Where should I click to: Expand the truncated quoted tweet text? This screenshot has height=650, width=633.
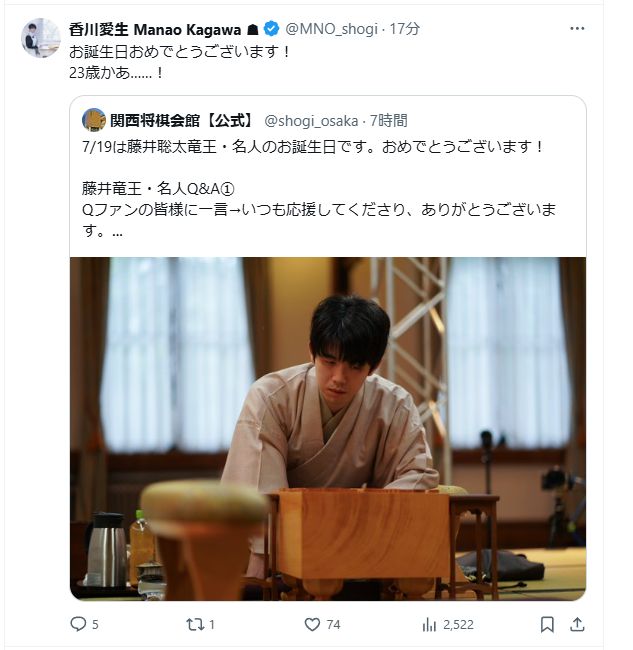click(x=117, y=233)
